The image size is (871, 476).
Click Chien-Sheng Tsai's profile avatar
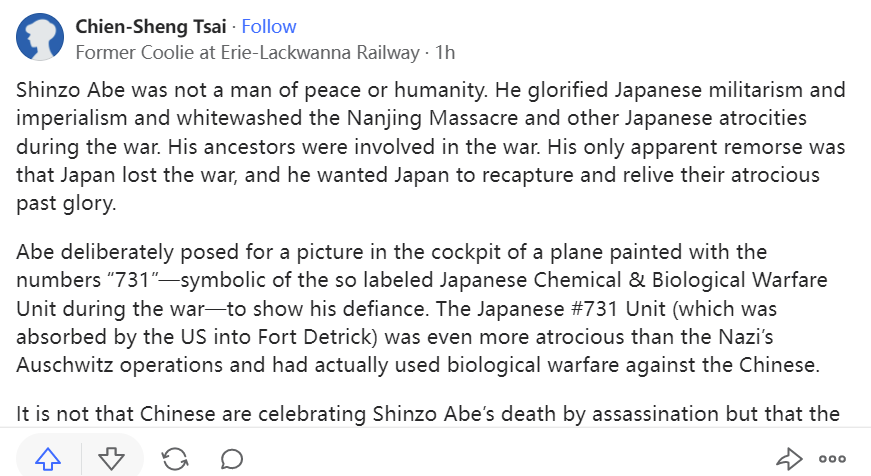[41, 37]
